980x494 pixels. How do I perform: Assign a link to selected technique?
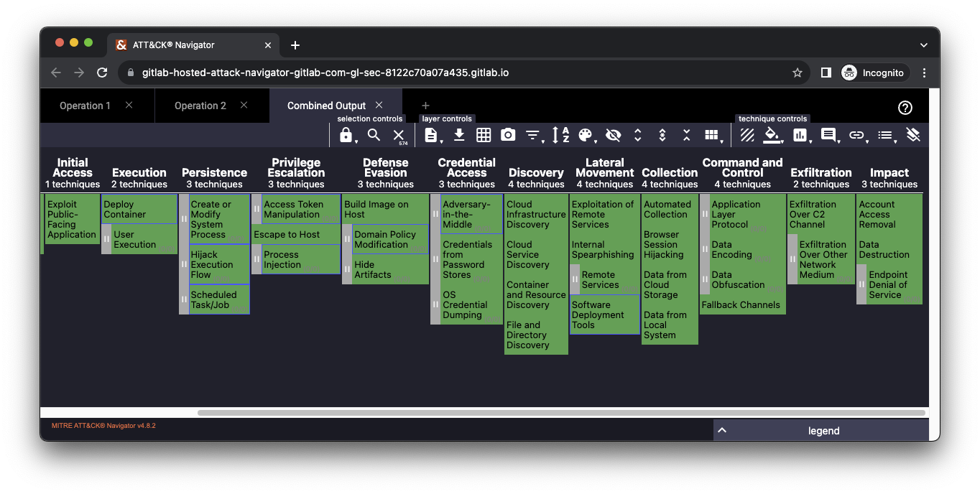tap(856, 134)
